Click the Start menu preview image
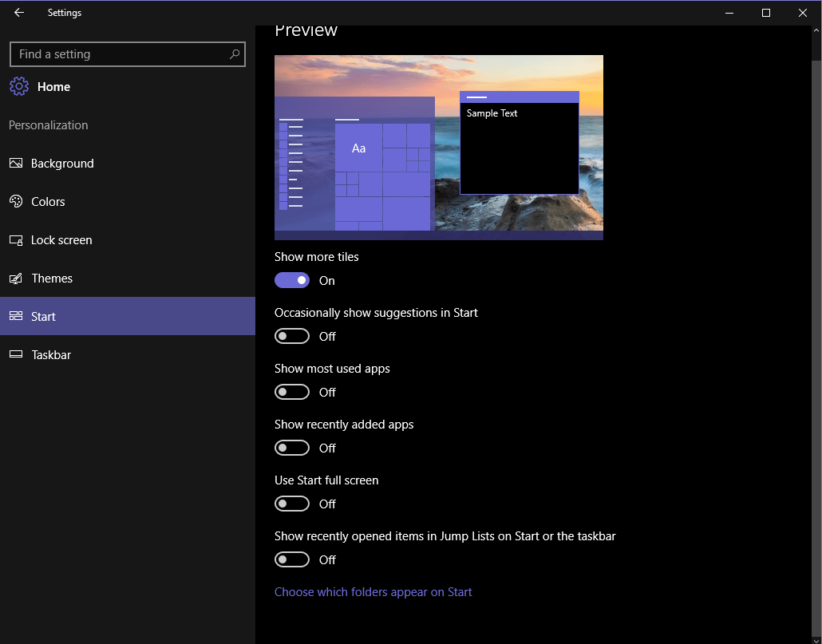Viewport: 822px width, 644px height. [439, 146]
